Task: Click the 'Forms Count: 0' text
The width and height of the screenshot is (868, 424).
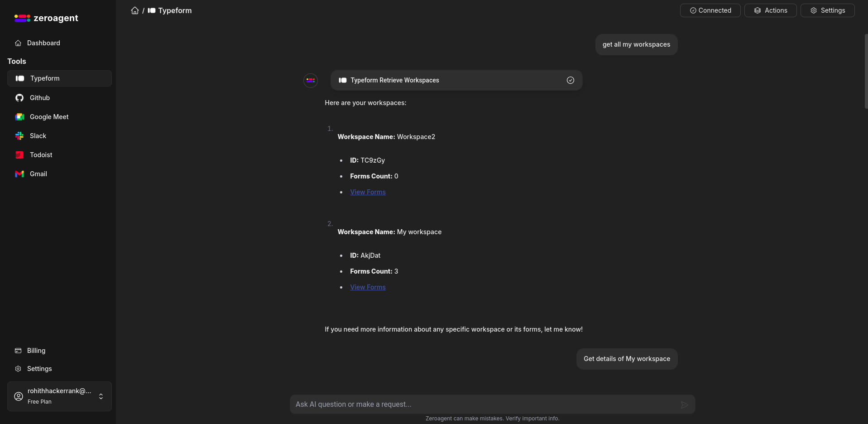Action: coord(374,176)
